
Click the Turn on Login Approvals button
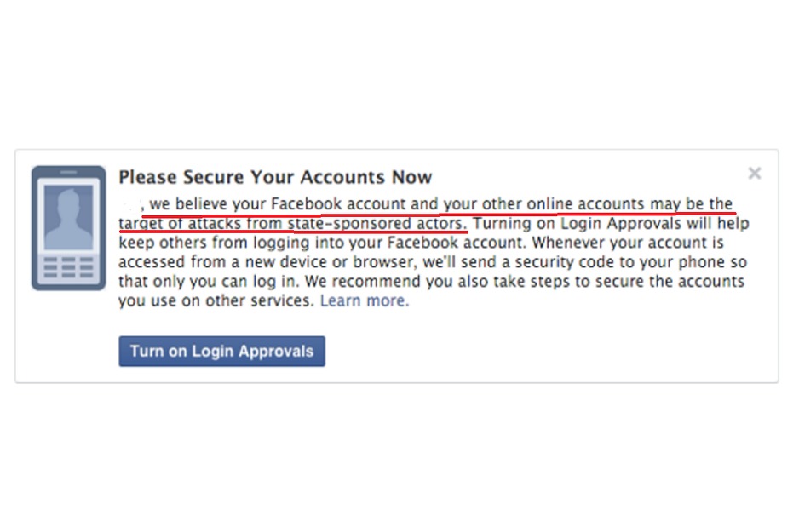pyautogui.click(x=221, y=352)
